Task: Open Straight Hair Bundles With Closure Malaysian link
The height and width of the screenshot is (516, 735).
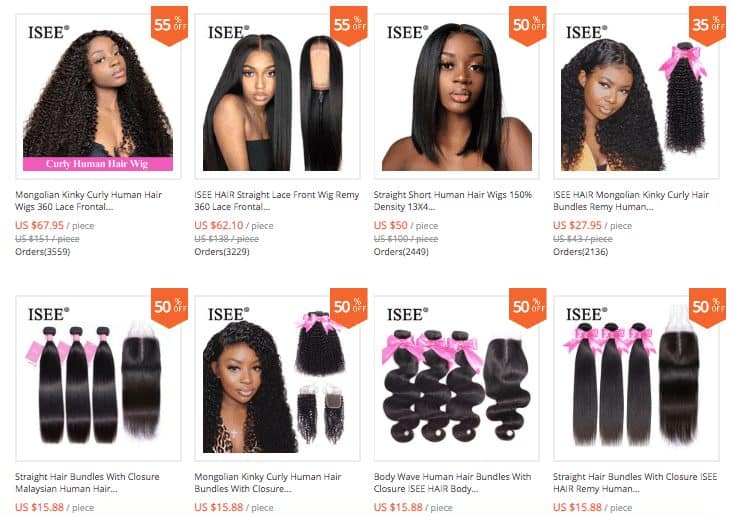Action: 87,482
